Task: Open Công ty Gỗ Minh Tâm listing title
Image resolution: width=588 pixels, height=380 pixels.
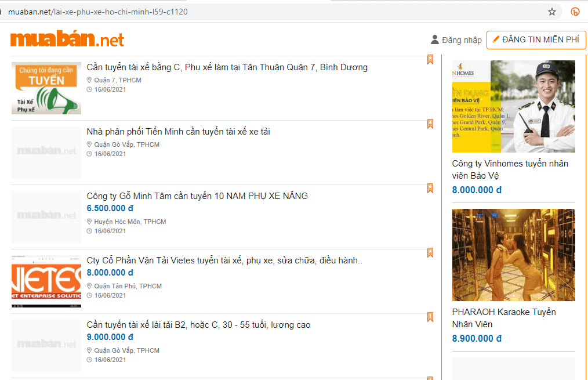Action: point(197,196)
